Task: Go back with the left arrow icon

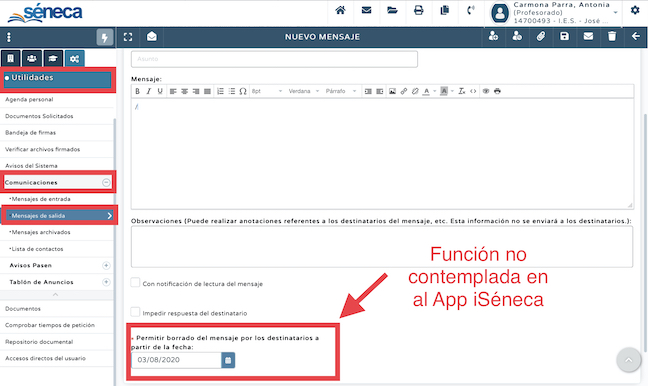Action: click(x=636, y=36)
